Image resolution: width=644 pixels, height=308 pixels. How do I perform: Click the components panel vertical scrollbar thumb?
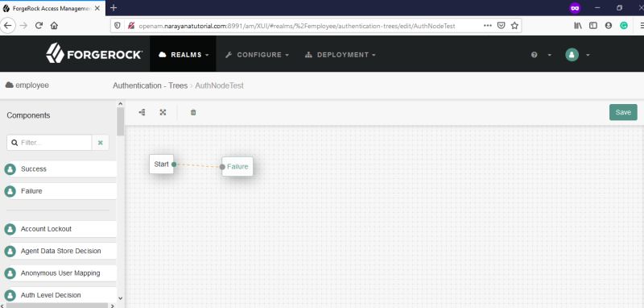tap(120, 121)
